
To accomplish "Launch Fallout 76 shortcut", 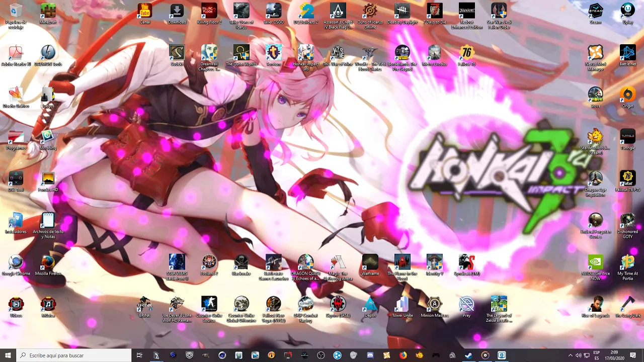I will (467, 55).
